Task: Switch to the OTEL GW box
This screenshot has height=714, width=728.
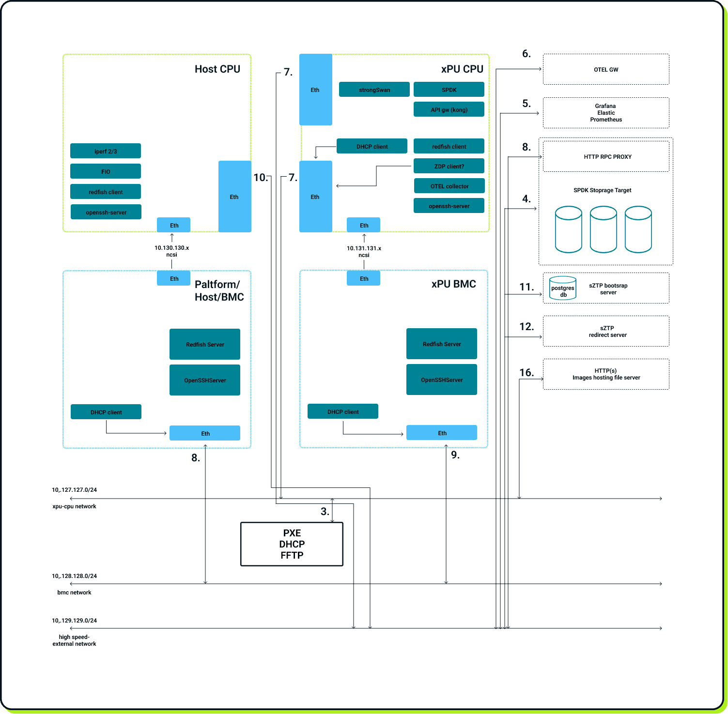Action: click(x=605, y=69)
